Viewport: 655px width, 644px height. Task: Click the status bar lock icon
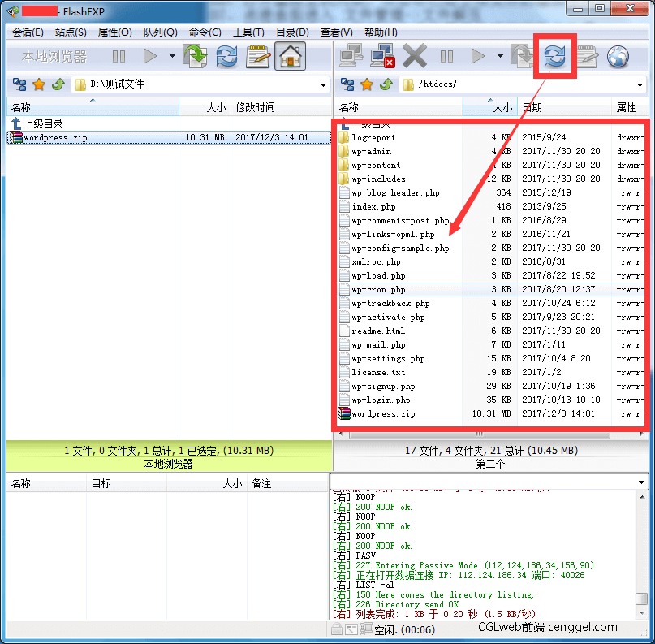coord(337,629)
